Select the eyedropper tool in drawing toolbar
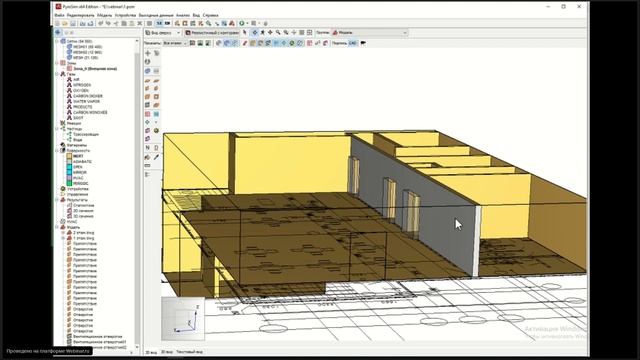Viewport: 640px width, 360px height. point(156,157)
